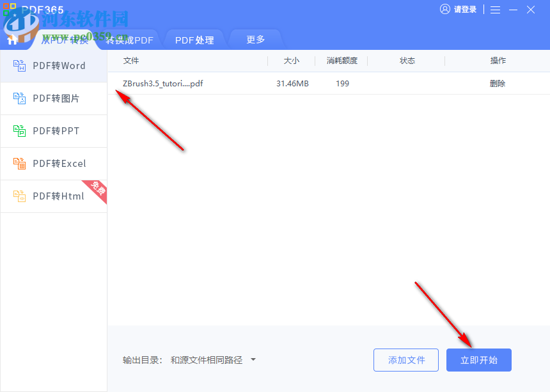Click the user account icon
This screenshot has height=392, width=550.
444,10
